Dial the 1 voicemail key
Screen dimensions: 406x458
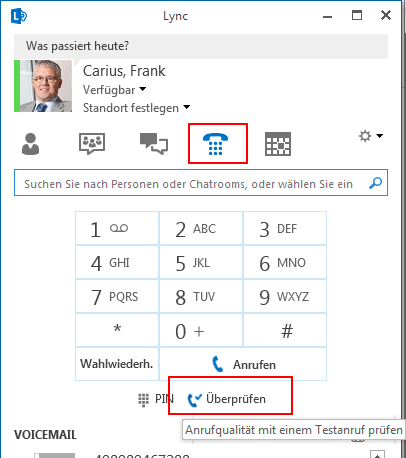[x=117, y=228]
